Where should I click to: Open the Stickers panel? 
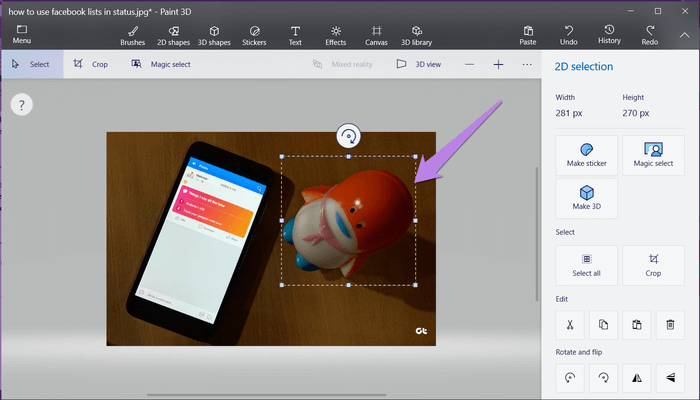255,35
